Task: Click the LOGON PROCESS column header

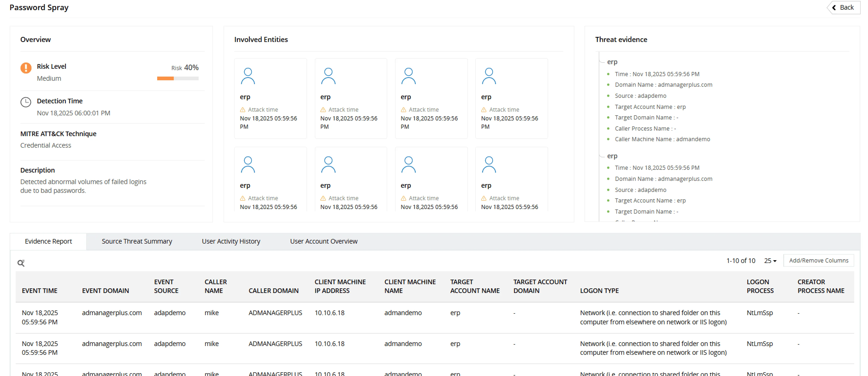Action: point(760,286)
